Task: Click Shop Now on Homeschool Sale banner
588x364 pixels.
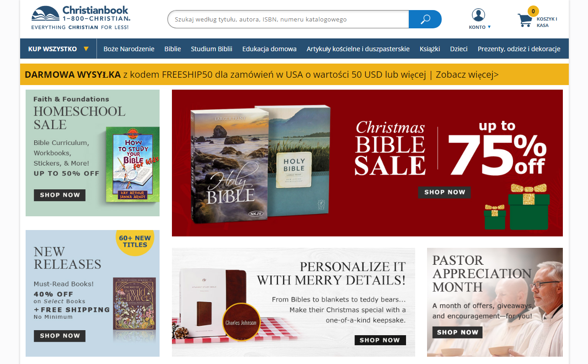Action: 59,195
